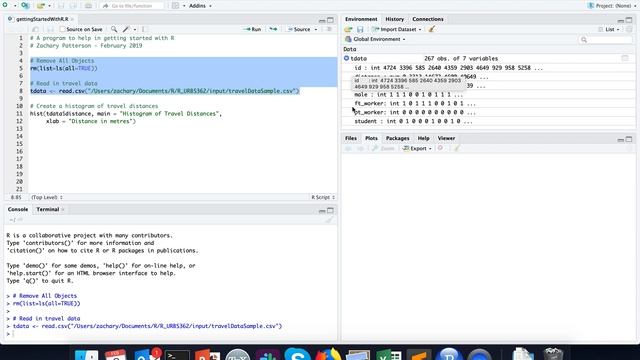
Task: Re-run the previous code region
Action: (x=273, y=29)
